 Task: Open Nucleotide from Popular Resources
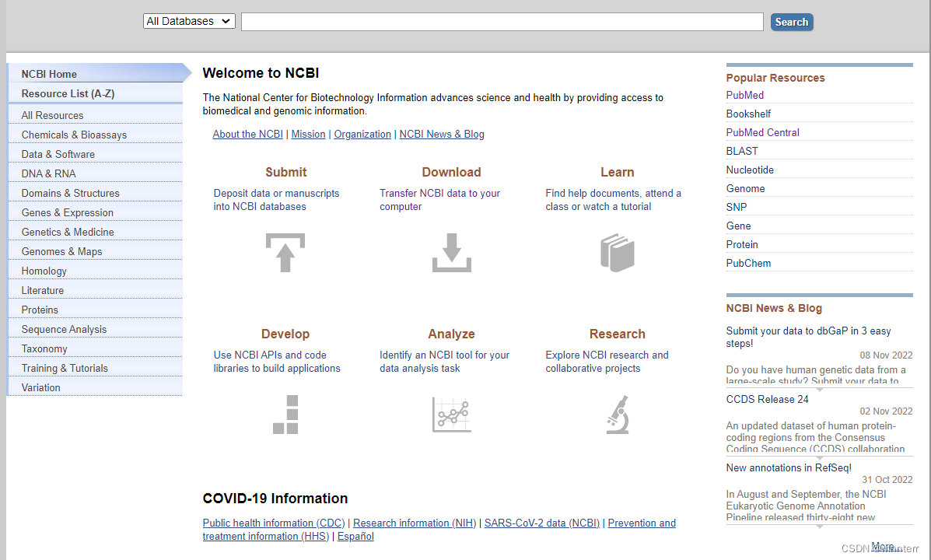pos(749,170)
